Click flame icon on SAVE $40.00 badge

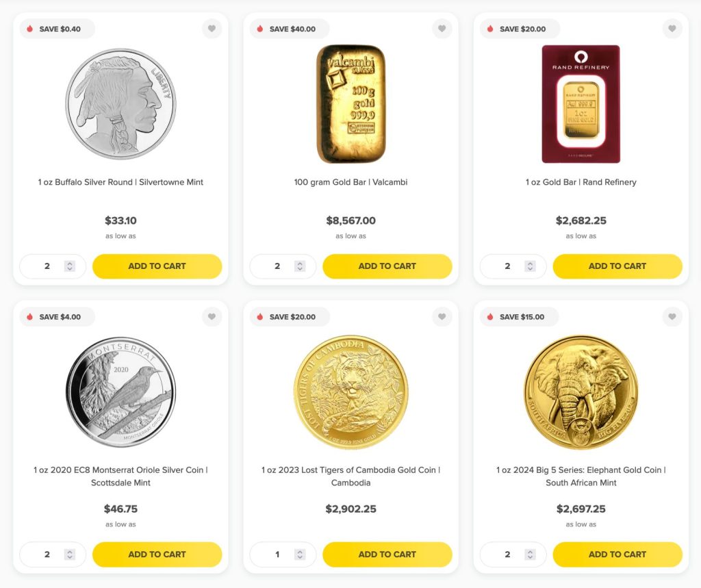pos(260,29)
